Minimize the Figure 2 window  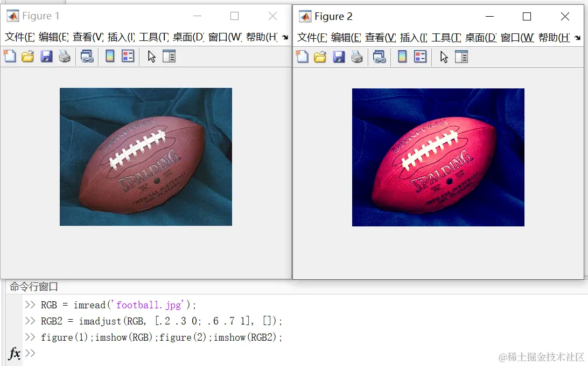(490, 17)
